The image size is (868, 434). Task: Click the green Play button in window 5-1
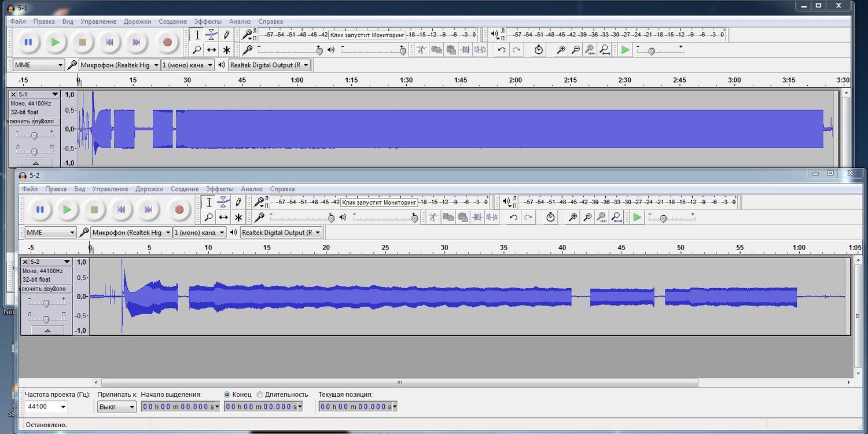point(55,42)
